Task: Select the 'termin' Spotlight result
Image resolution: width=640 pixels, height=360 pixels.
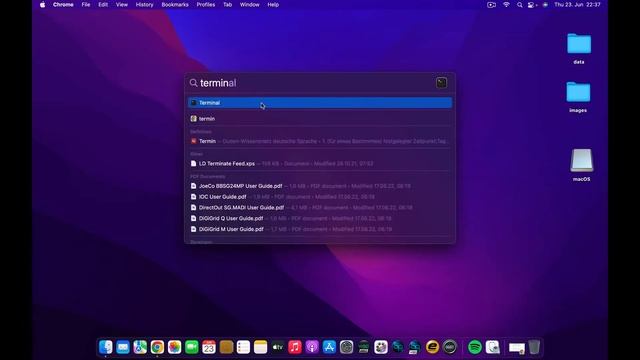Action: [320, 119]
